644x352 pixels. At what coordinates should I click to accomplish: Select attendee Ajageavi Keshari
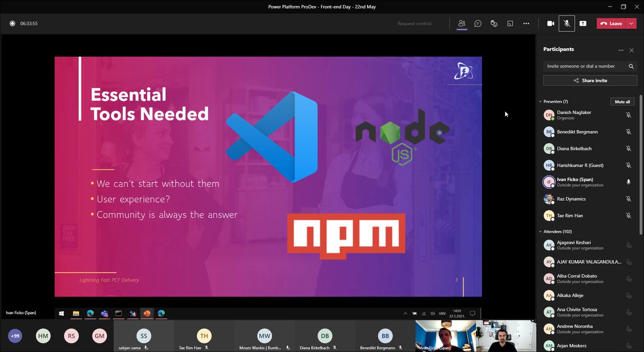pyautogui.click(x=588, y=245)
